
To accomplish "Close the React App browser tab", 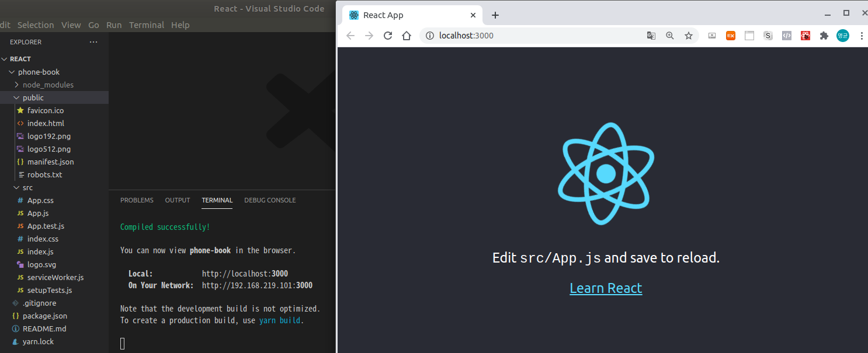I will pyautogui.click(x=473, y=15).
